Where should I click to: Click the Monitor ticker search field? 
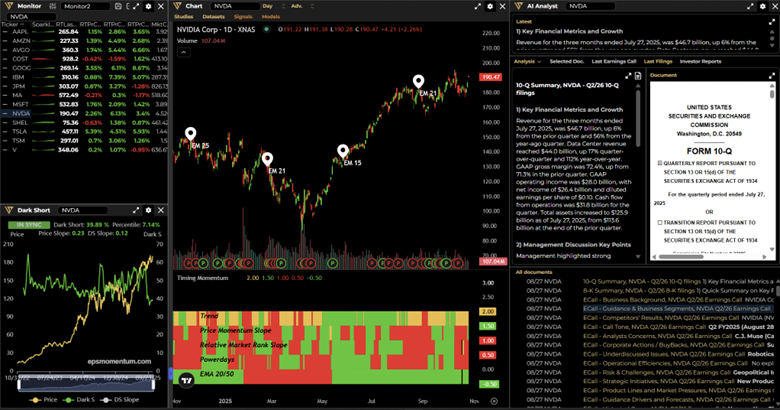[x=32, y=16]
